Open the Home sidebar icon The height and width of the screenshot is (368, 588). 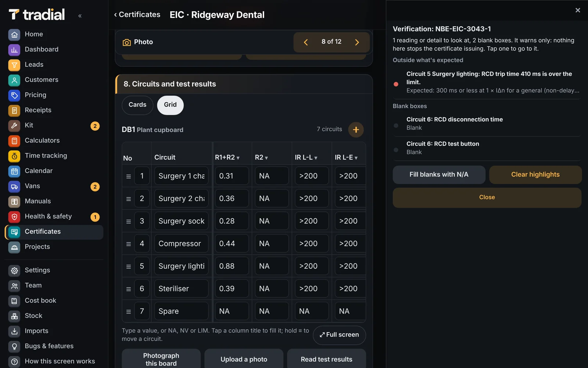pos(14,35)
